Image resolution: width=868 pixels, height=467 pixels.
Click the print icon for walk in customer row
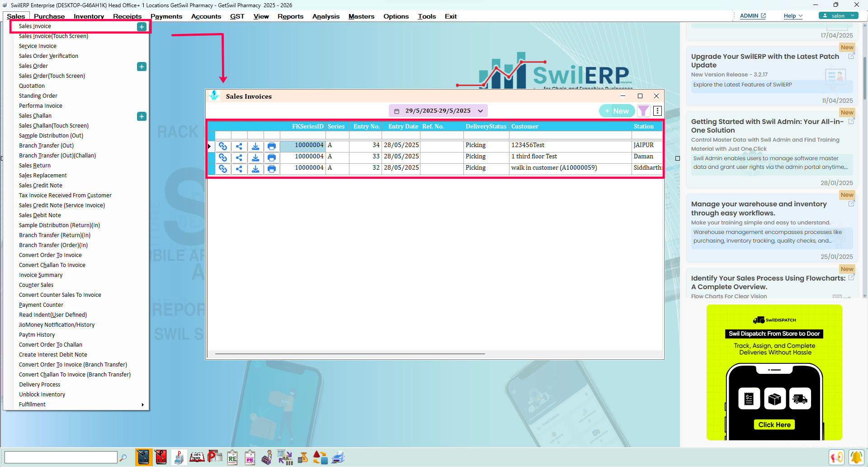[x=272, y=168]
